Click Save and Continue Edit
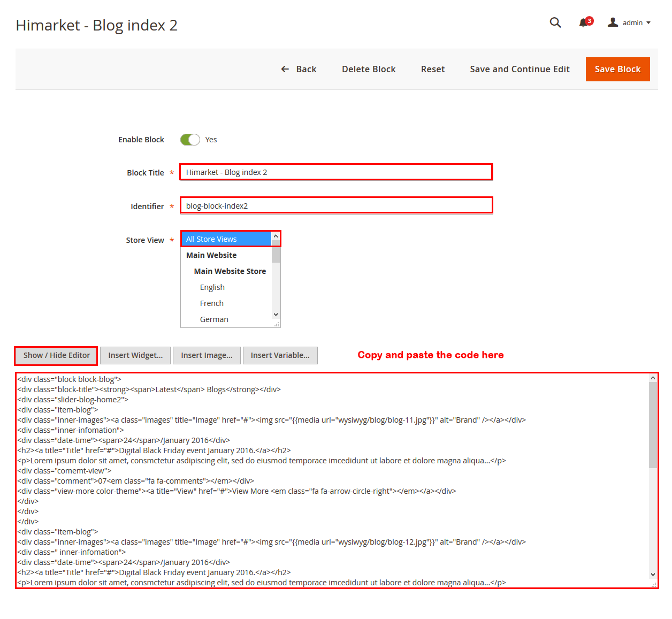Screen dimensions: 672x619 tap(520, 69)
